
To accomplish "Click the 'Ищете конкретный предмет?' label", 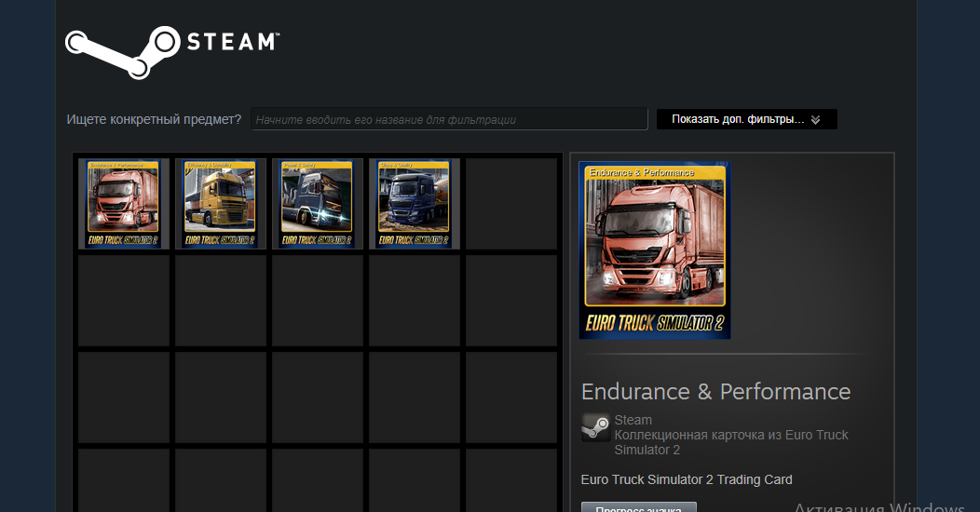I will [154, 119].
